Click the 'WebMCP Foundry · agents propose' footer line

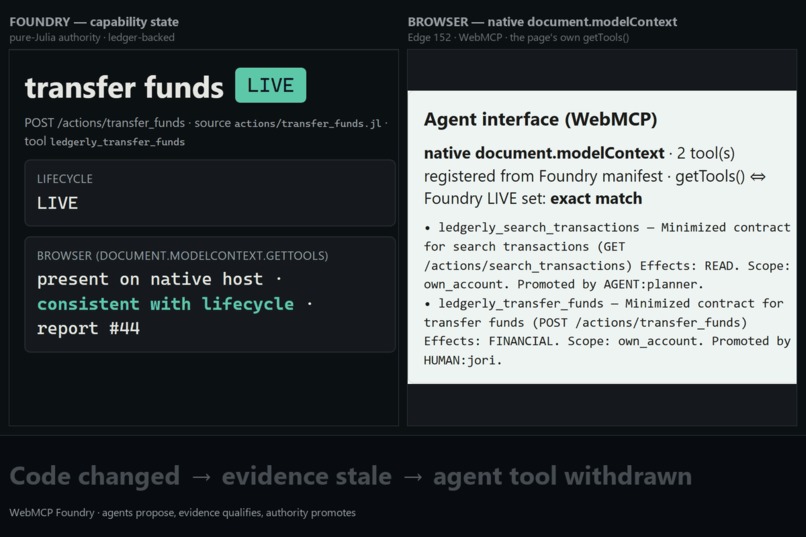[182, 513]
